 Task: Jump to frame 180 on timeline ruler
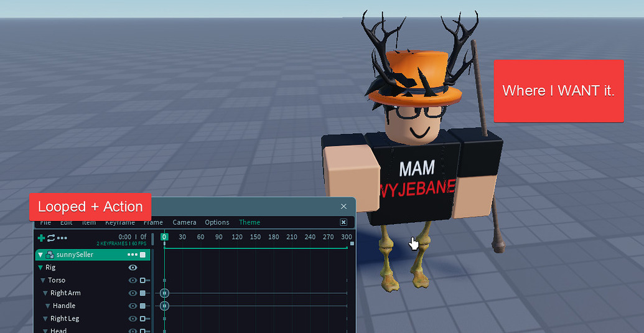click(274, 237)
